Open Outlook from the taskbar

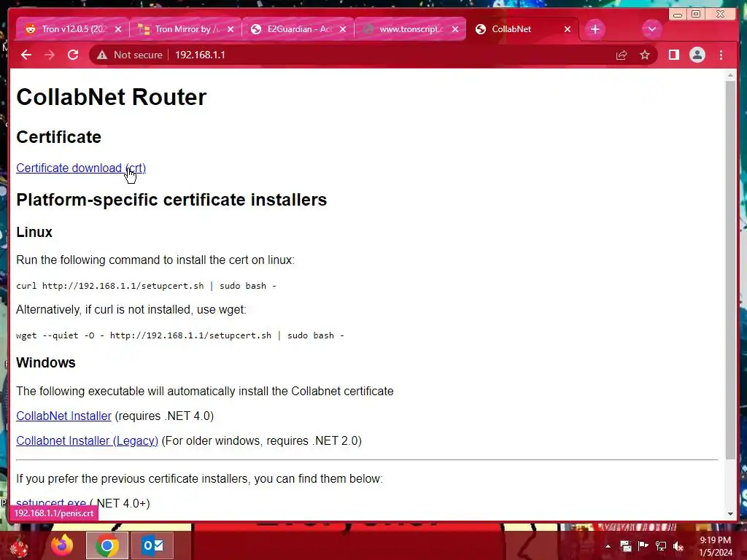(153, 545)
